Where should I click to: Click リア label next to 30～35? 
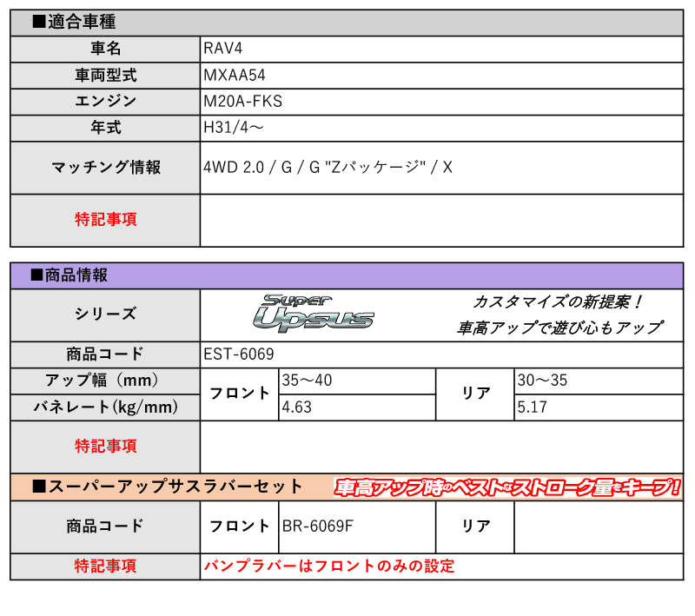[475, 394]
